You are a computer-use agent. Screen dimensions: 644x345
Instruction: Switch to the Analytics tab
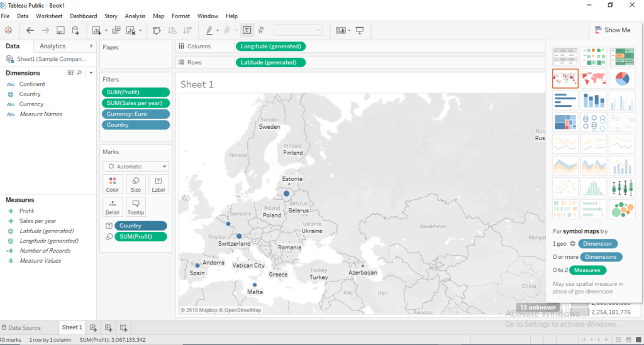(x=52, y=46)
